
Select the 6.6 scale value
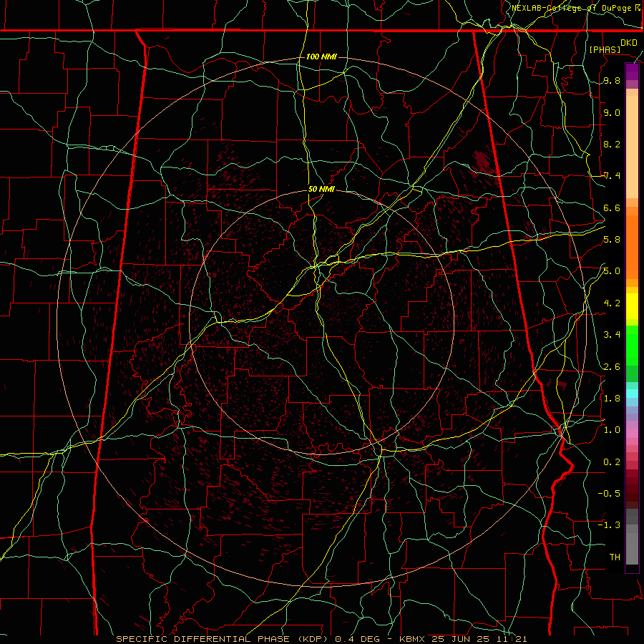tap(612, 208)
